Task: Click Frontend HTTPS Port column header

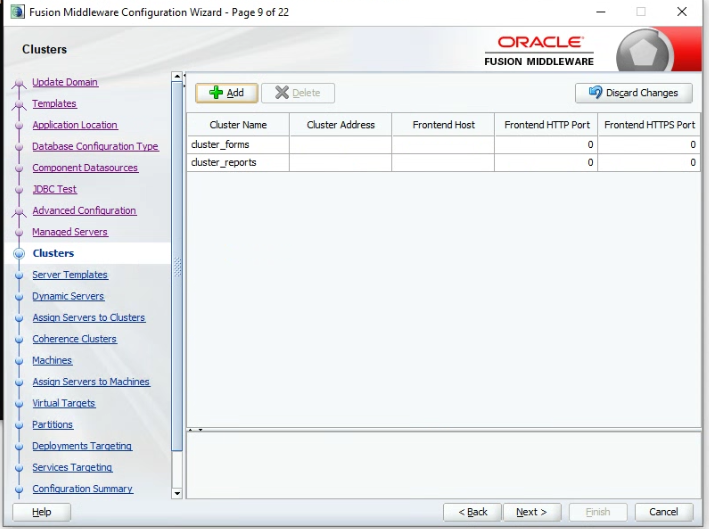Action: 649,125
